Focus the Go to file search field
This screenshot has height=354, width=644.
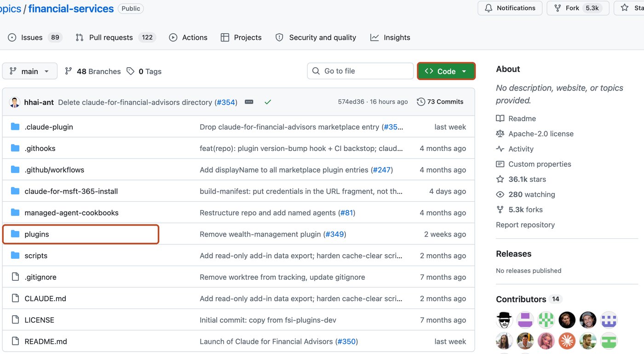click(360, 71)
